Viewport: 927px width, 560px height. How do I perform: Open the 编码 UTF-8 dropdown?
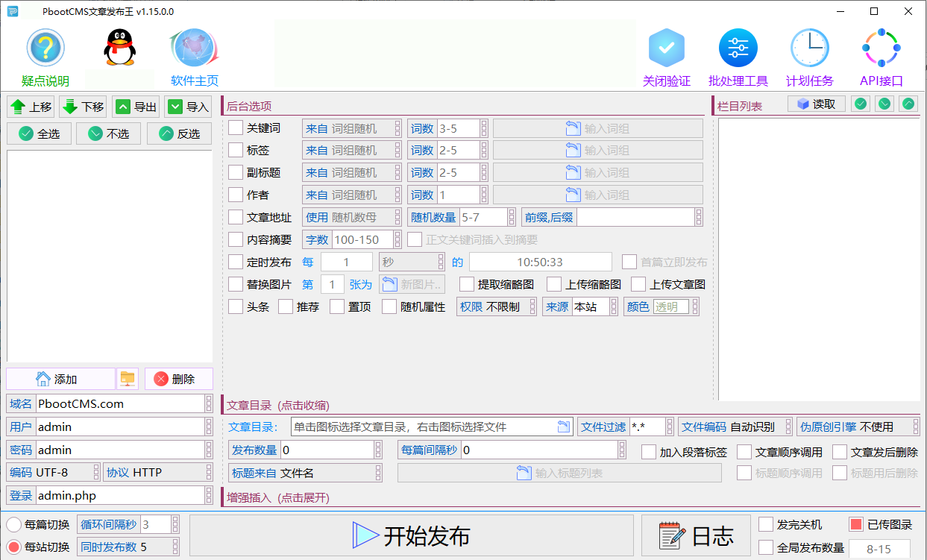(53, 472)
